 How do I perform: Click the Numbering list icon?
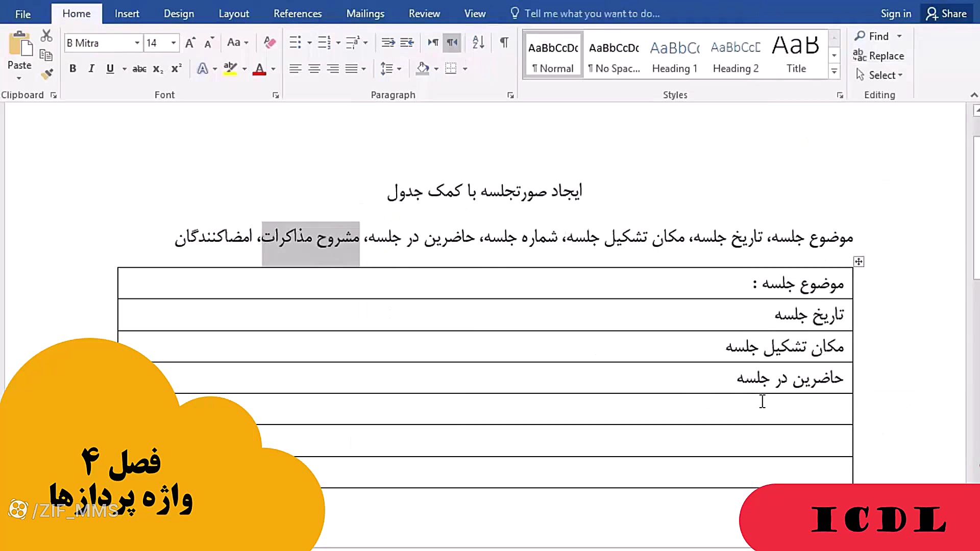coord(324,43)
